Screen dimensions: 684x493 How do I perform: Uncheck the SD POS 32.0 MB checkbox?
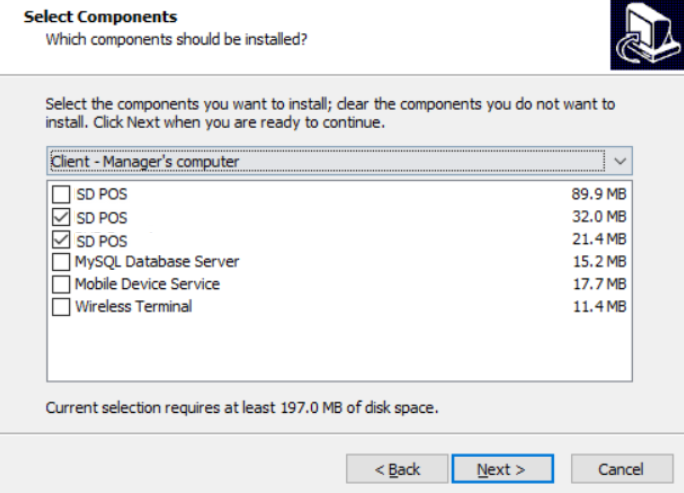(x=61, y=217)
